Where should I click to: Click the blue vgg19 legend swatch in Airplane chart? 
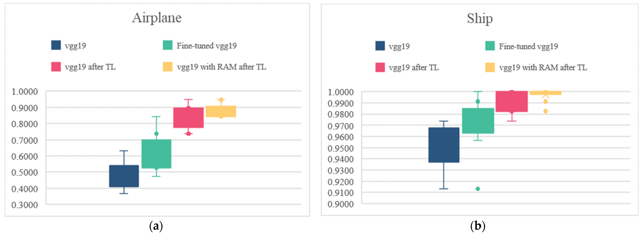[x=56, y=45]
